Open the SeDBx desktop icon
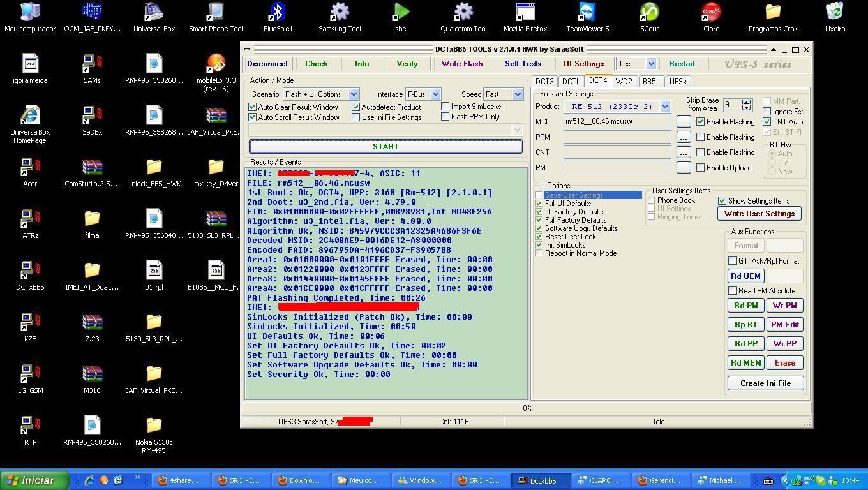This screenshot has height=490, width=868. tap(92, 121)
